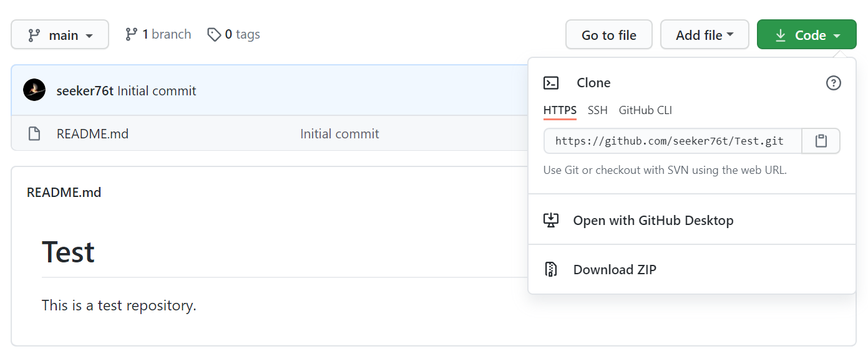This screenshot has height=349, width=868.
Task: Open the seeker76t username link
Action: coord(85,91)
